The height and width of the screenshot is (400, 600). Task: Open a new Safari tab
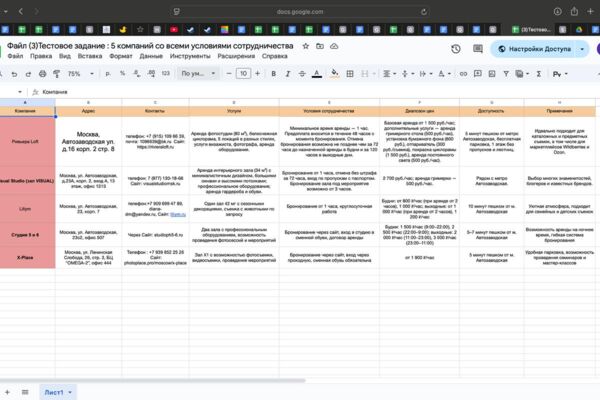tap(590, 11)
